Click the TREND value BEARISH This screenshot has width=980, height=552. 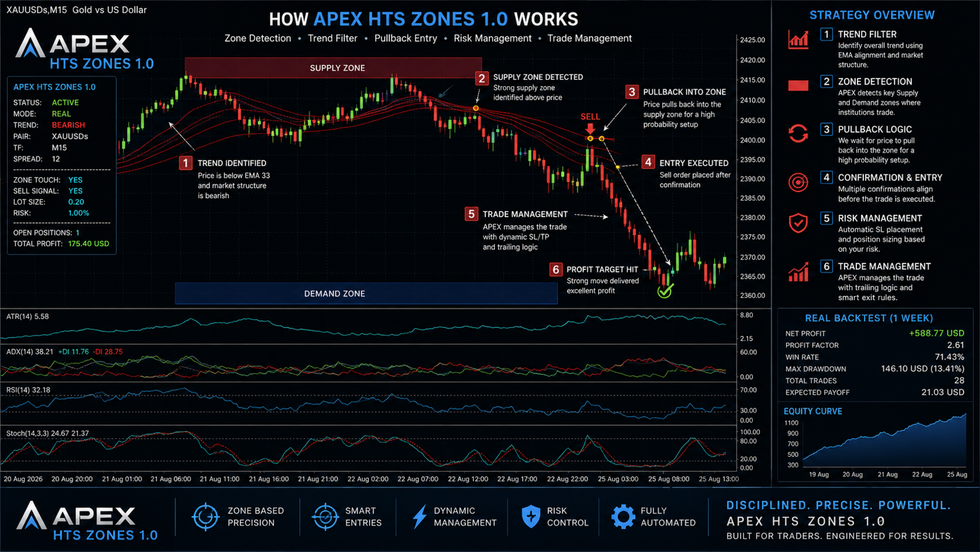[68, 125]
